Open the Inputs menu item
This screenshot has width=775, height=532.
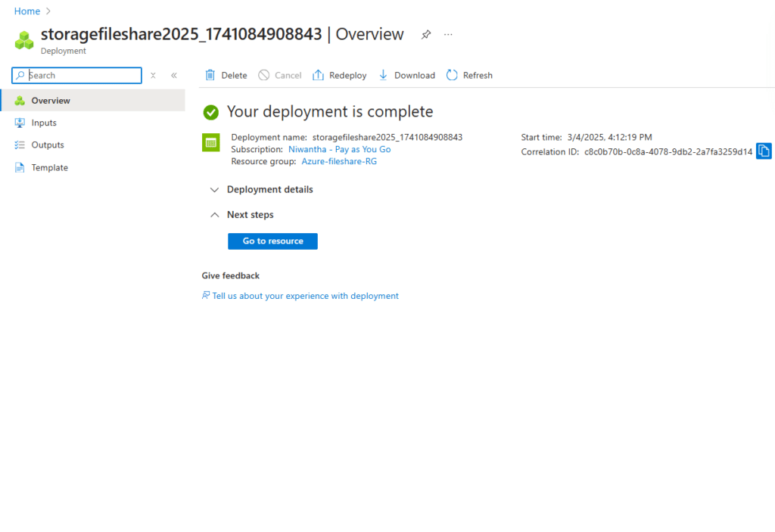click(44, 123)
